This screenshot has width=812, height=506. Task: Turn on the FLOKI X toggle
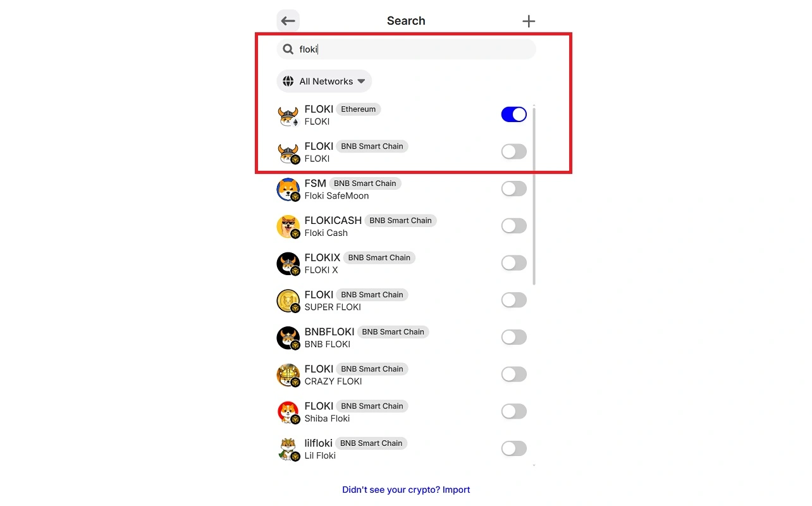tap(514, 263)
